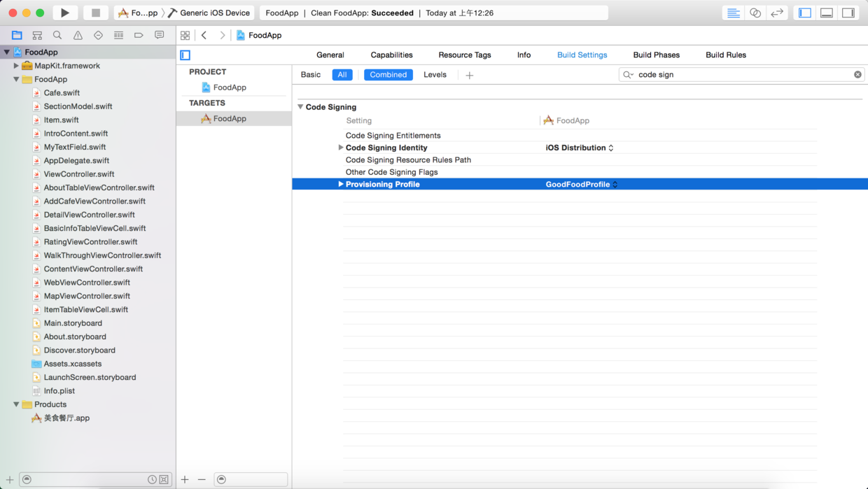The height and width of the screenshot is (489, 868).
Task: Remove the selected target
Action: (x=202, y=479)
